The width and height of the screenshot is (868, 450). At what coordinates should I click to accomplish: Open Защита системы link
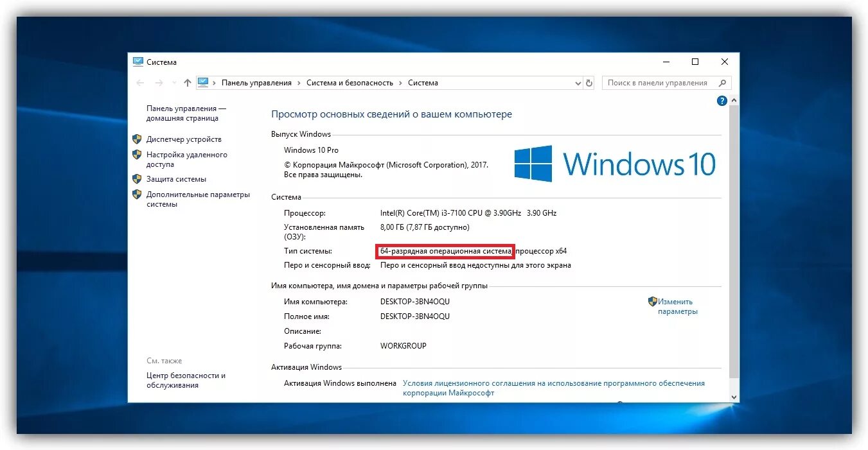pos(176,179)
